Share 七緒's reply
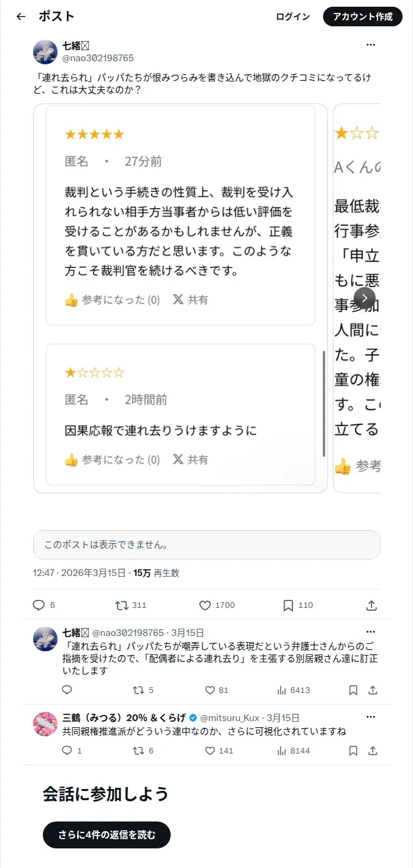Screen dimensions: 413x868 (x=373, y=690)
